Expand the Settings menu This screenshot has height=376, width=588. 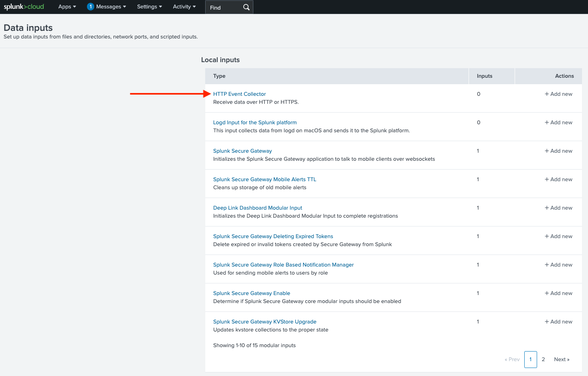[x=150, y=7]
